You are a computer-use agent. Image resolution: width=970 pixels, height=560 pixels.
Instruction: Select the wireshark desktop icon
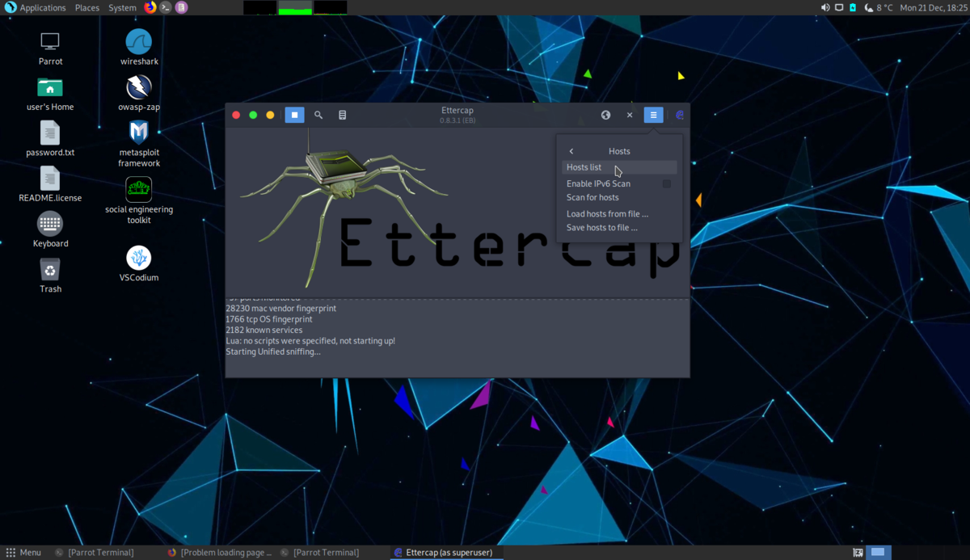(139, 48)
